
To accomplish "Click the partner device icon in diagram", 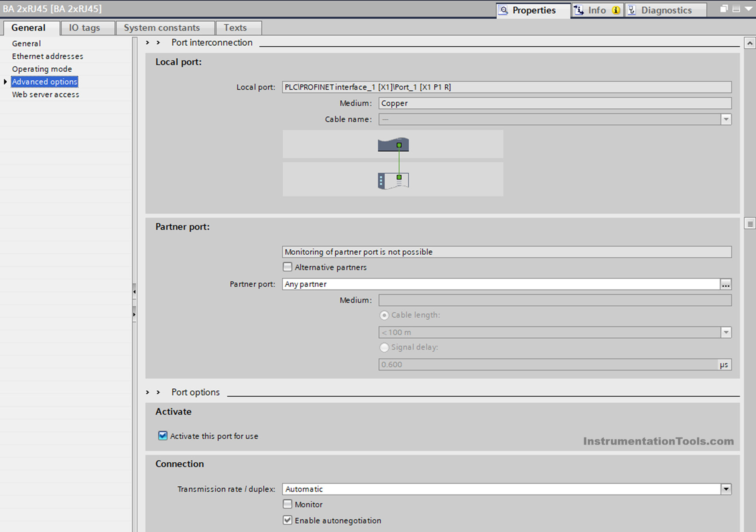I will 393,181.
